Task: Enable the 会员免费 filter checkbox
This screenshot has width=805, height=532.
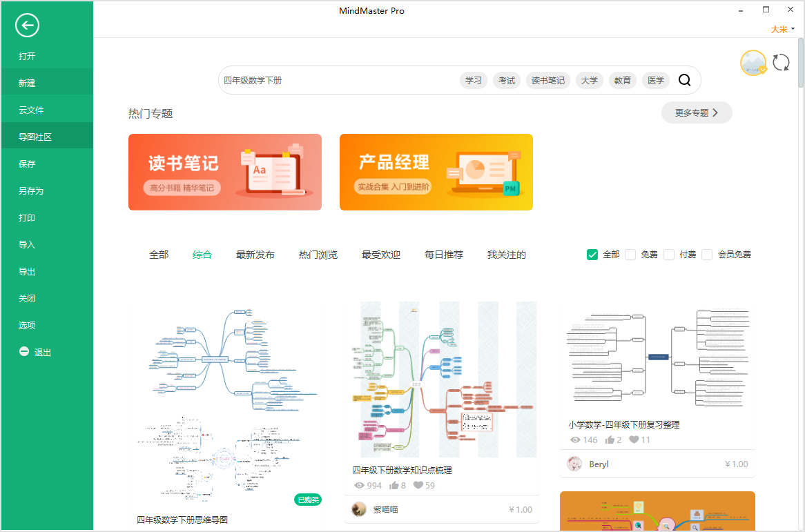Action: [x=707, y=255]
